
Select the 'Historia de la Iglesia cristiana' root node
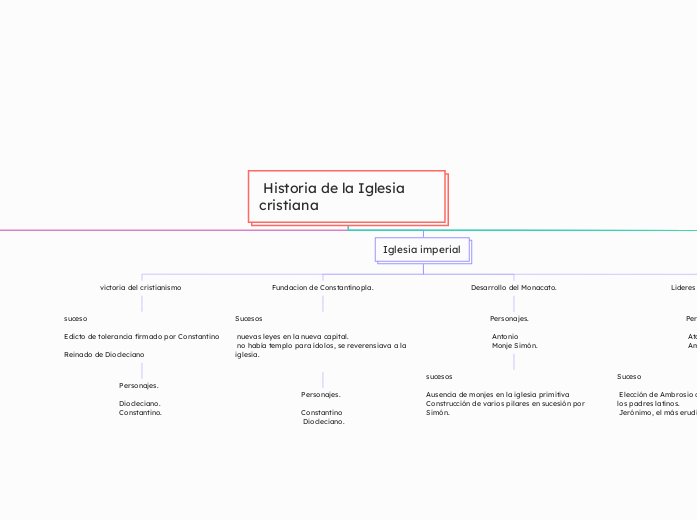347,196
